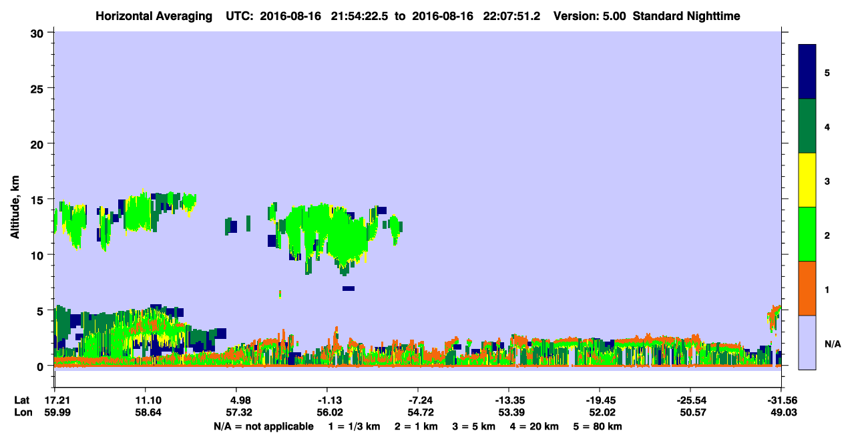The width and height of the screenshot is (868, 445).
Task: Click latitude value -7.24
Action: pyautogui.click(x=417, y=400)
